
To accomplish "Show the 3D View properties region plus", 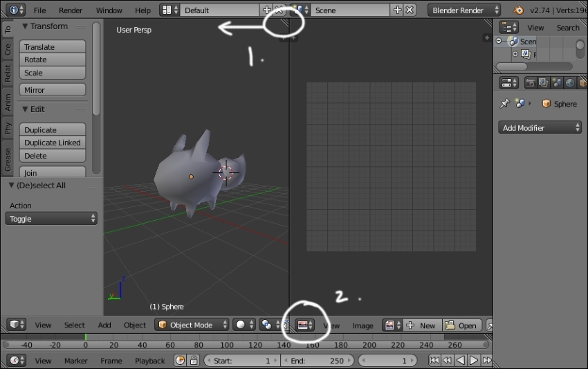I will pos(284,37).
